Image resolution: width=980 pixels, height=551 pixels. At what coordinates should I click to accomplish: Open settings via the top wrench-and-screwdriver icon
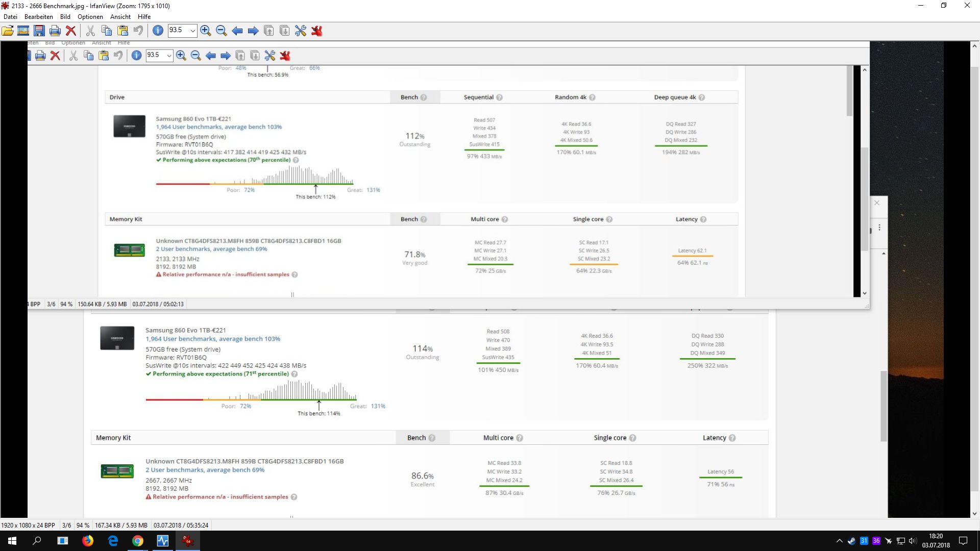[301, 31]
